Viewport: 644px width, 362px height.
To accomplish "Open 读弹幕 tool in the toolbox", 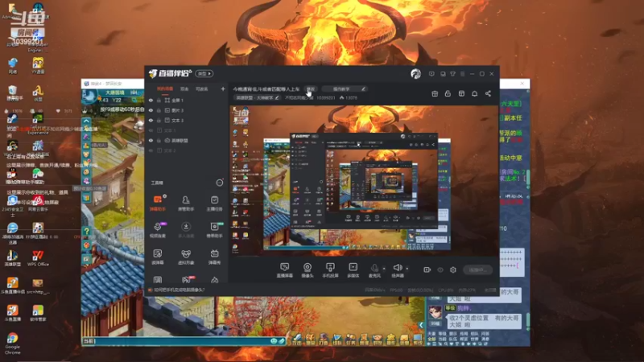I will pyautogui.click(x=158, y=257).
